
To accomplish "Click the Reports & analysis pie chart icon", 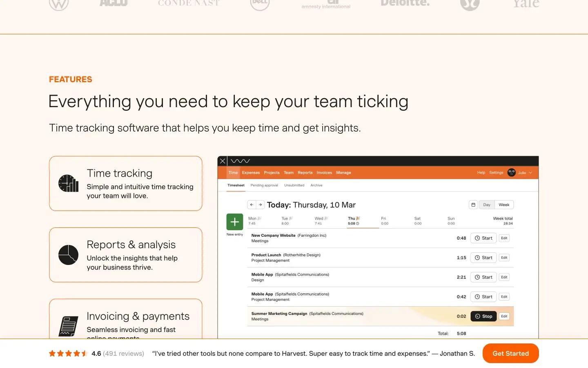I will pos(68,255).
